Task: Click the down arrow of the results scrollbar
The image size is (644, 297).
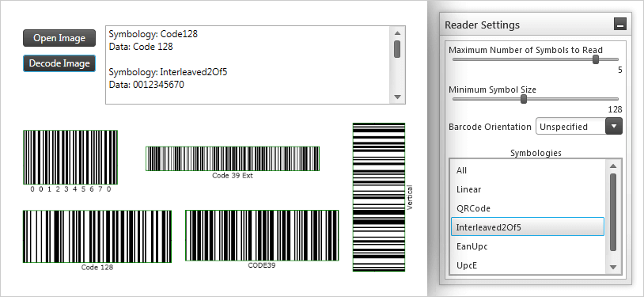Action: coord(397,97)
